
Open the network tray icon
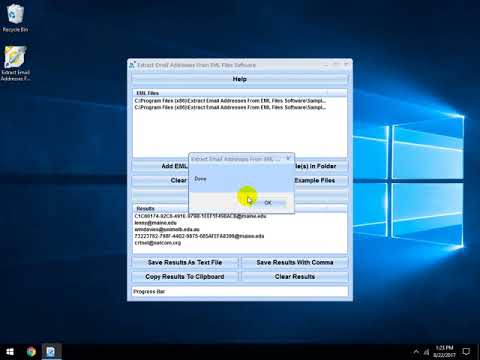click(x=426, y=352)
